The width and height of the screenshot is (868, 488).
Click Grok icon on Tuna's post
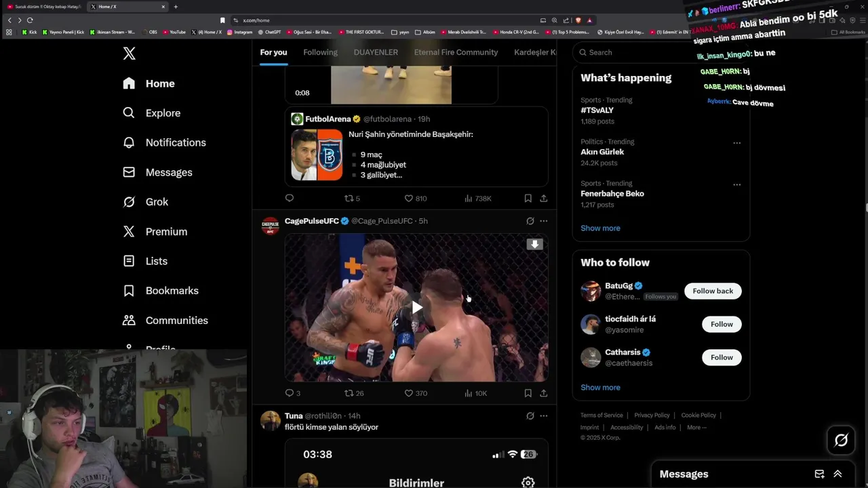(x=530, y=415)
